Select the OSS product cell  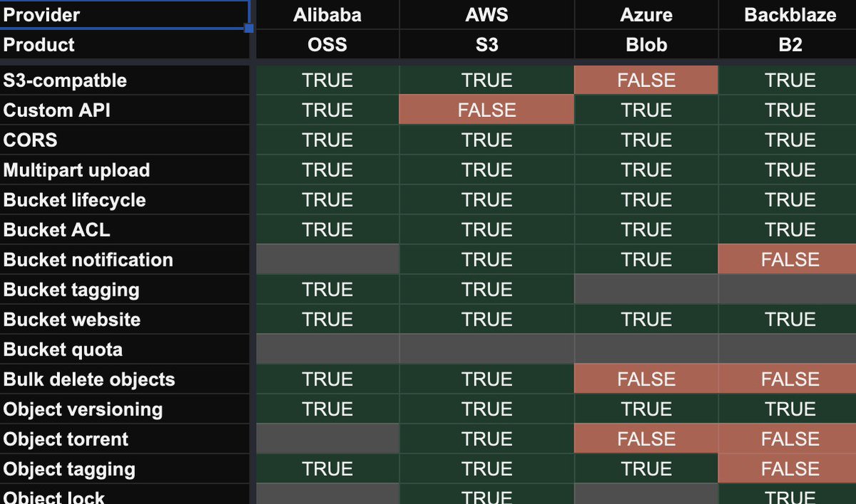click(x=327, y=44)
